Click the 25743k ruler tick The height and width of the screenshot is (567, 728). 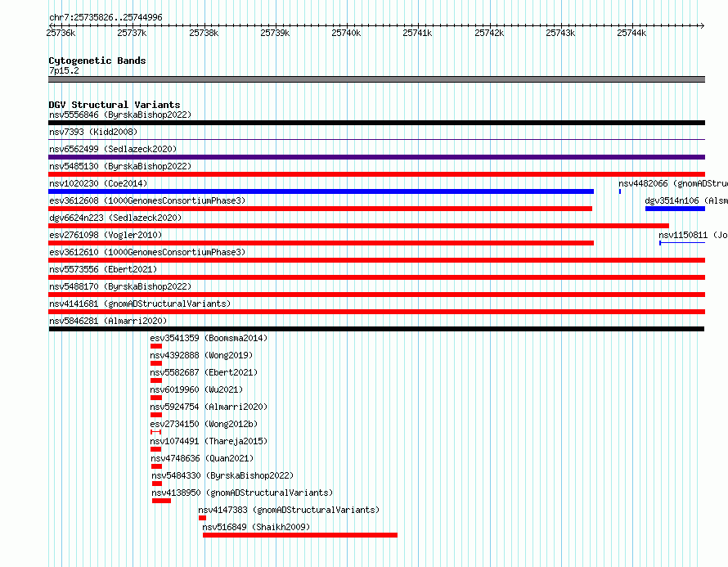pos(560,33)
